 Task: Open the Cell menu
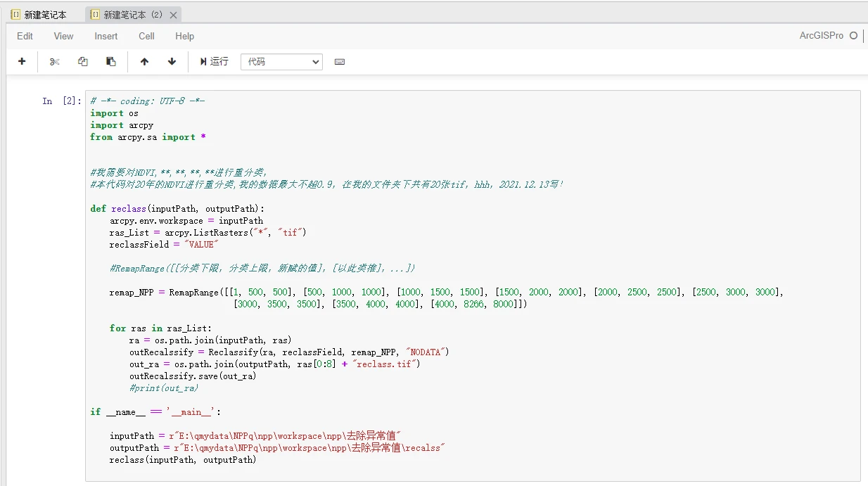click(x=146, y=36)
